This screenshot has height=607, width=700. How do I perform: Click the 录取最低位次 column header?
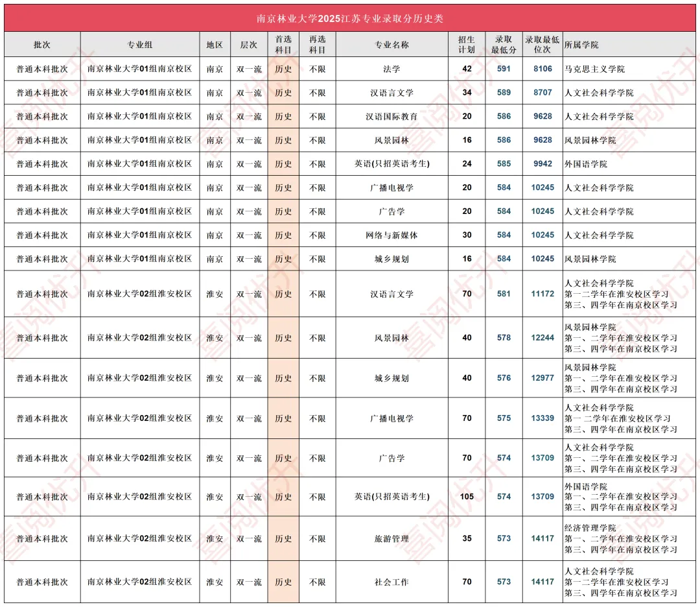(542, 45)
